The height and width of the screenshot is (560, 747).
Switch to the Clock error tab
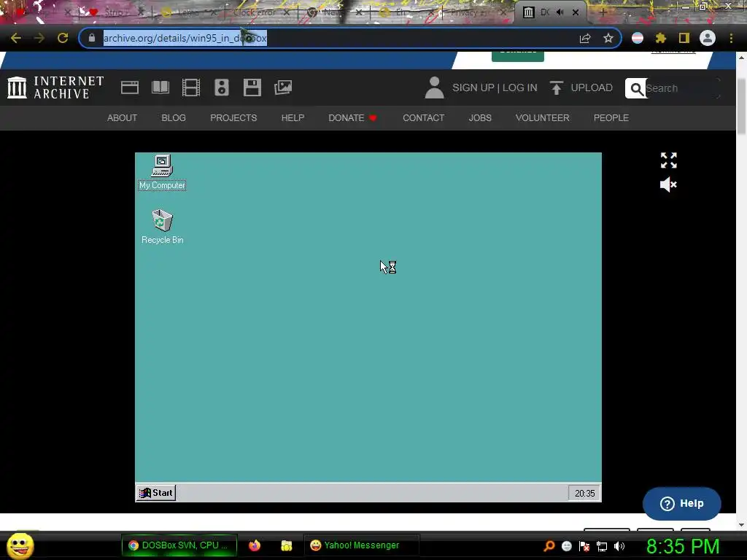[255, 13]
